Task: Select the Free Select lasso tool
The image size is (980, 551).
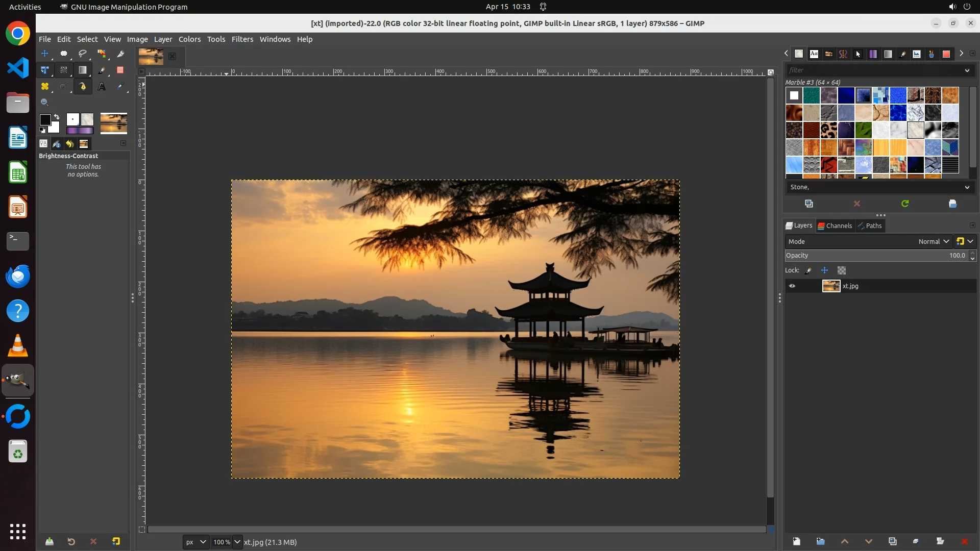Action: 82,54
